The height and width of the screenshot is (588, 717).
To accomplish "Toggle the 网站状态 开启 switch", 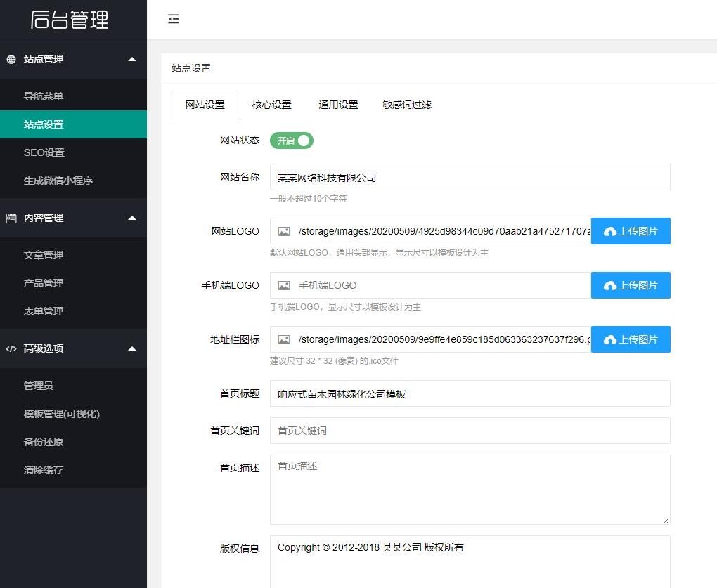I will [x=292, y=141].
